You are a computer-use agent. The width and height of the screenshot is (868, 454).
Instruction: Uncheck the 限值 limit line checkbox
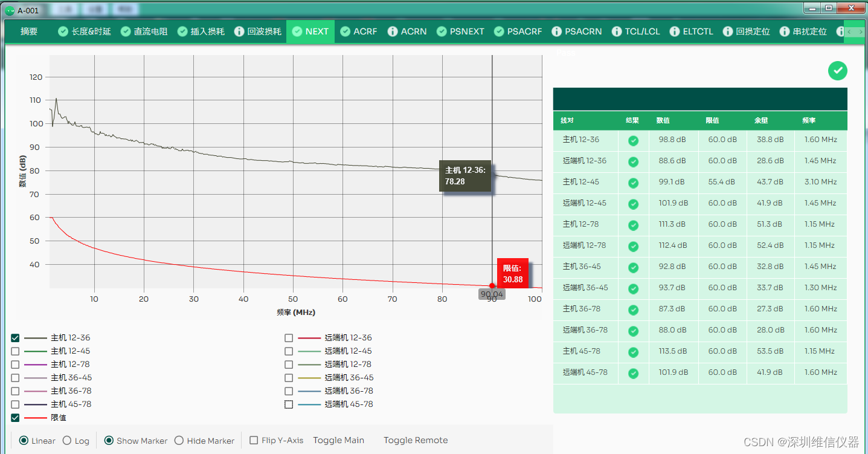point(15,418)
